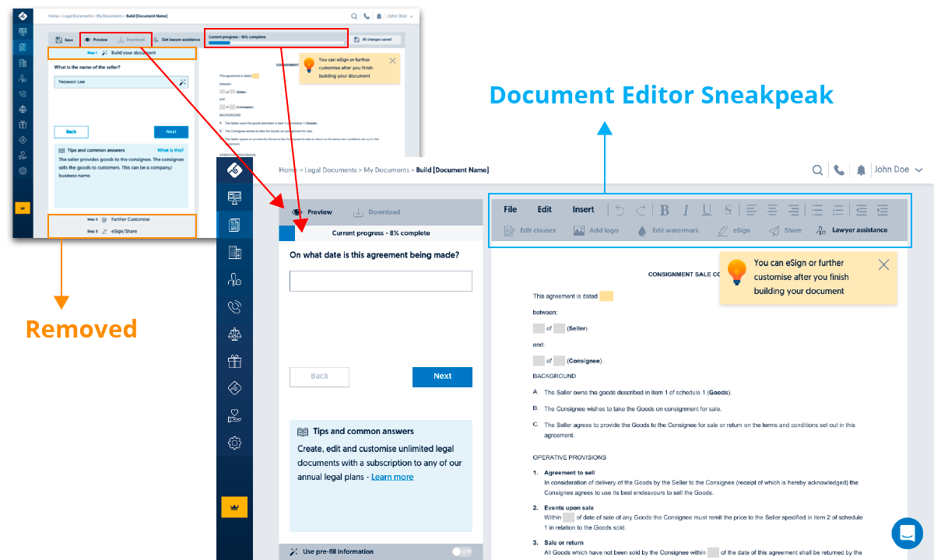Screen dimensions: 934x560
Task: Click Preview in the front window
Action: (x=311, y=212)
